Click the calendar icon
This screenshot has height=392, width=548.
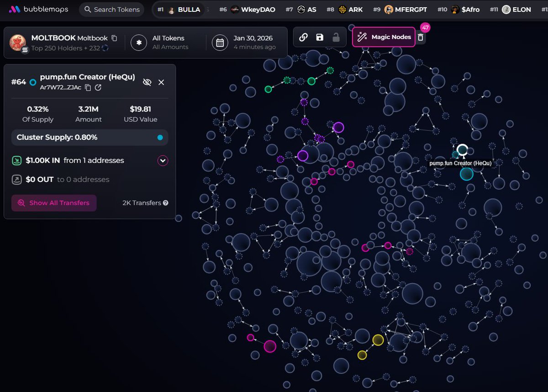[220, 42]
